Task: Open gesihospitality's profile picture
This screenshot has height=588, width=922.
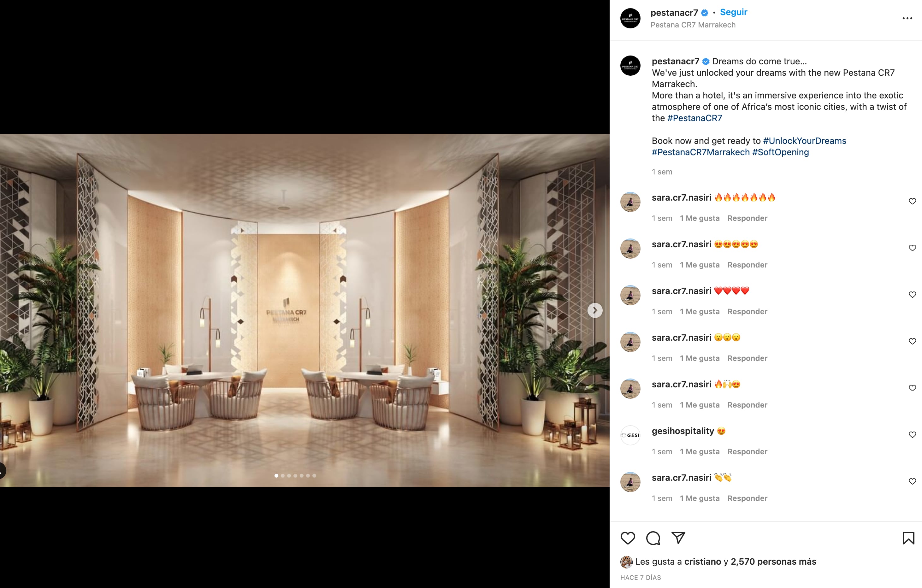Action: tap(630, 435)
